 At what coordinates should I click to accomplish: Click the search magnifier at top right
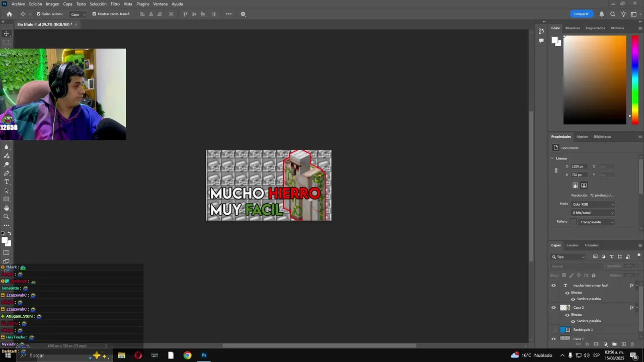click(x=612, y=14)
